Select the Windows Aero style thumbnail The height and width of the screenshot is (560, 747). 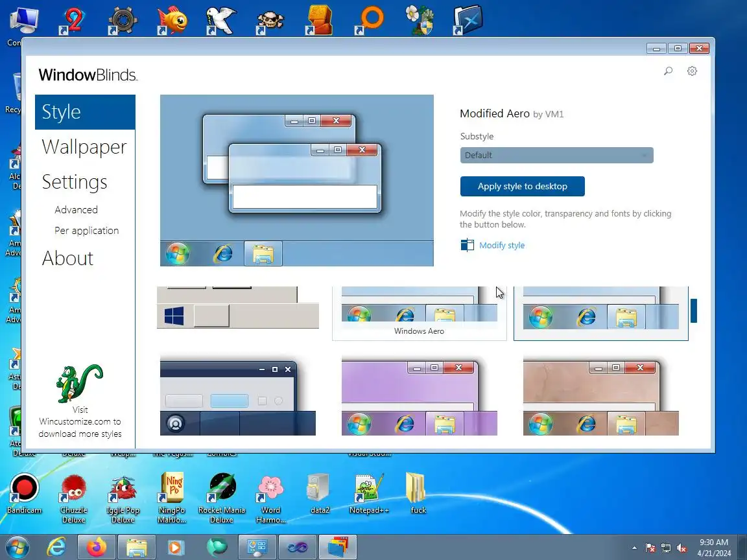420,313
